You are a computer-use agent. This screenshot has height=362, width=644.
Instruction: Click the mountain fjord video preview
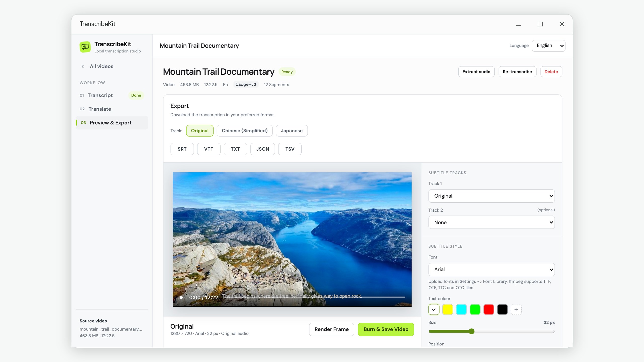click(292, 239)
